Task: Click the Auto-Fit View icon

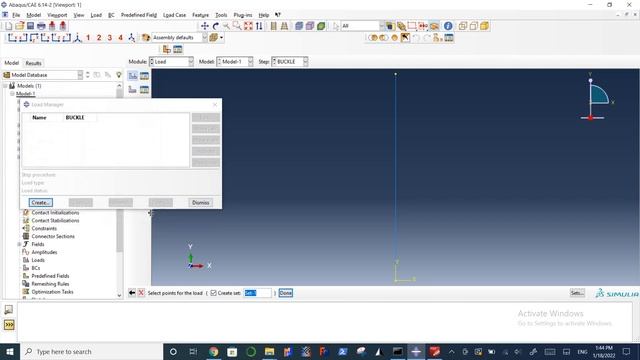Action: [x=248, y=26]
